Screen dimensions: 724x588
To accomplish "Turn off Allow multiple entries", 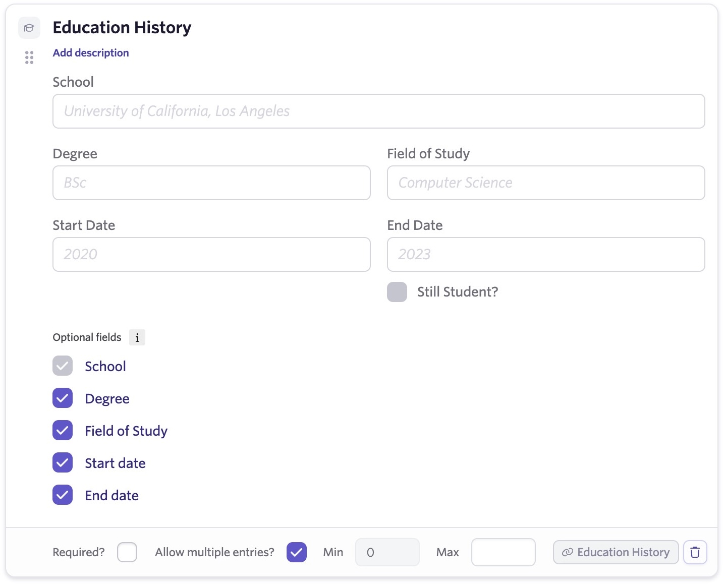I will tap(297, 552).
